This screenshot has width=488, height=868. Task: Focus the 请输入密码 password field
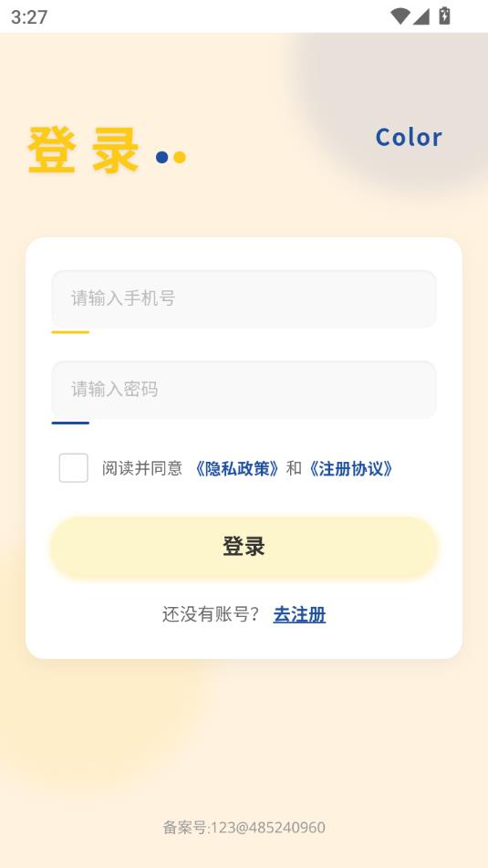coord(244,389)
